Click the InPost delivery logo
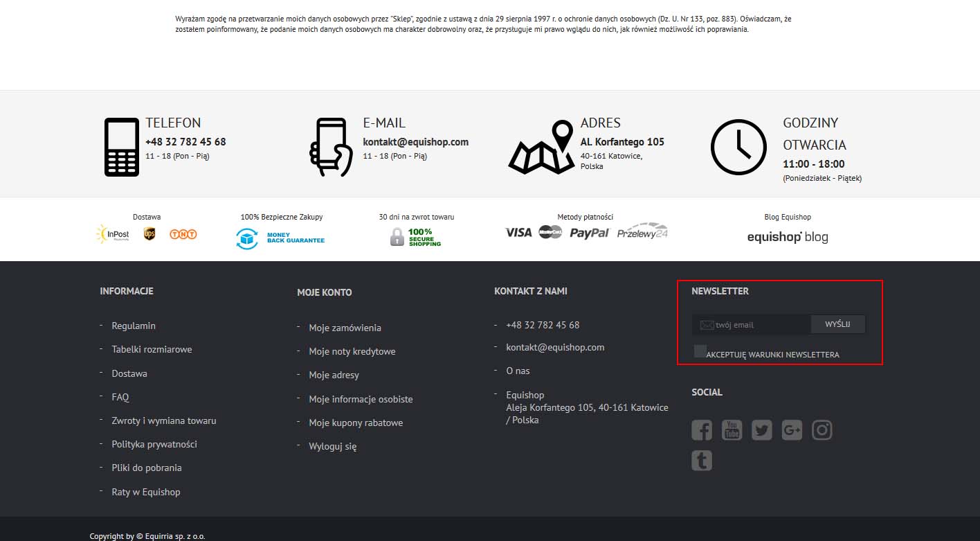This screenshot has width=980, height=541. (113, 234)
